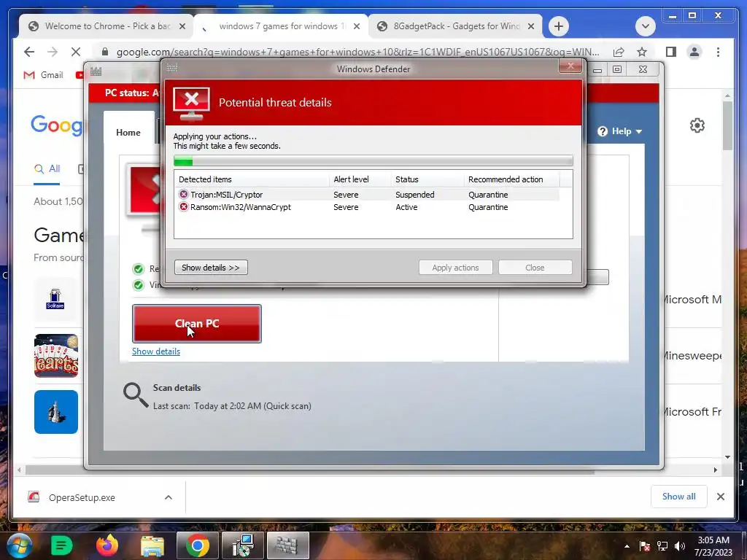747x560 pixels.
Task: Dismiss the downloads bar
Action: tap(720, 497)
